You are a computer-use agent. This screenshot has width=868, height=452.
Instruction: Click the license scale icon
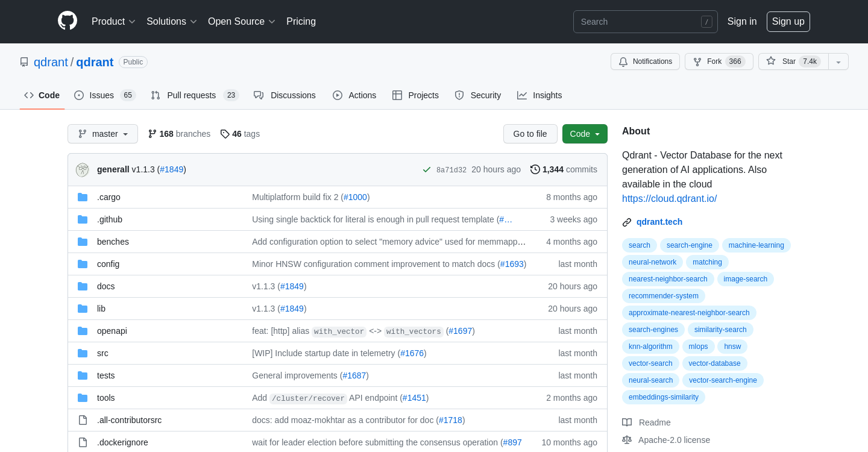point(627,440)
